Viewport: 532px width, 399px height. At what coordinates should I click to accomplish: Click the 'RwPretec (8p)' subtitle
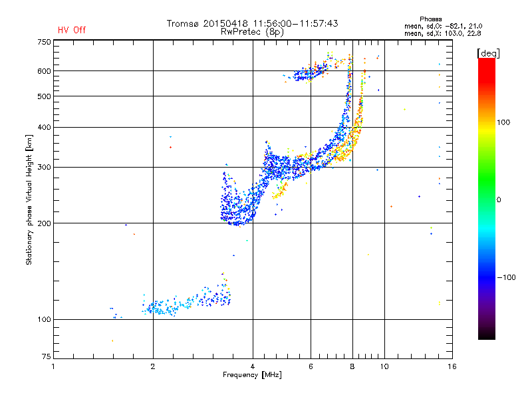click(x=252, y=32)
